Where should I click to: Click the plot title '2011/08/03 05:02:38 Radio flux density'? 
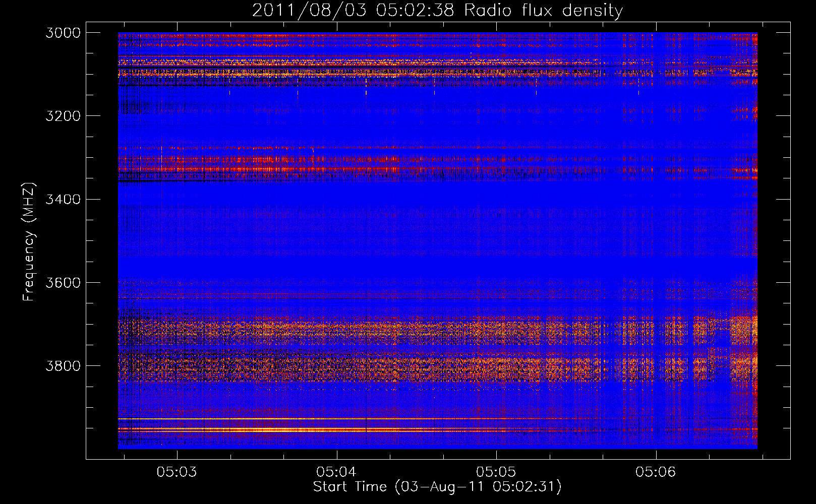(x=437, y=10)
